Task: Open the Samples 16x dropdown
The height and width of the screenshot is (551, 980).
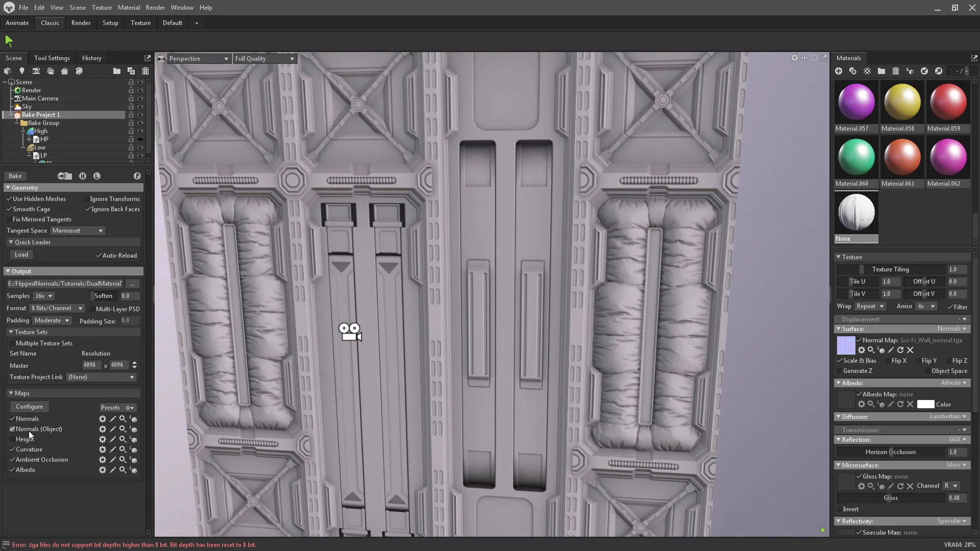Action: tap(43, 296)
